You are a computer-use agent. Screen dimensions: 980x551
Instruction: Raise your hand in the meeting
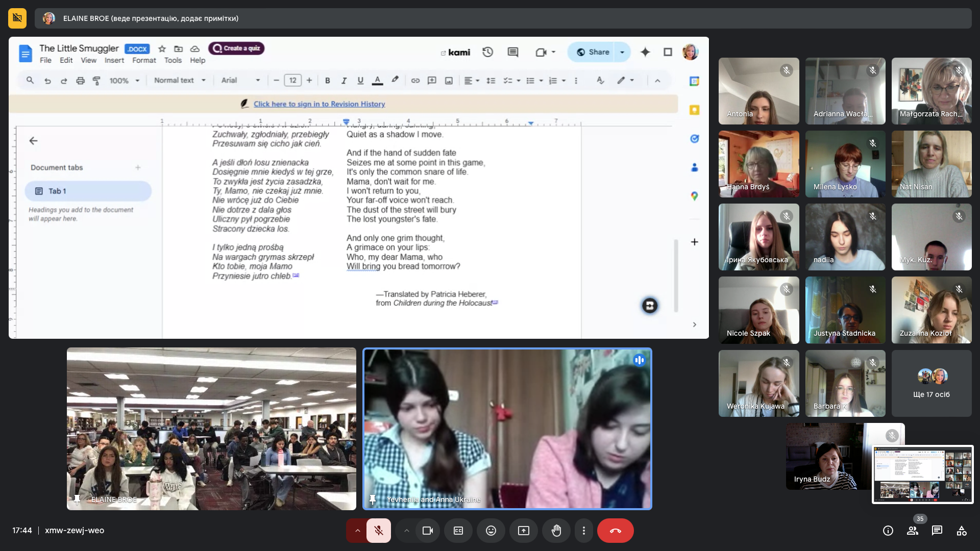pos(556,531)
